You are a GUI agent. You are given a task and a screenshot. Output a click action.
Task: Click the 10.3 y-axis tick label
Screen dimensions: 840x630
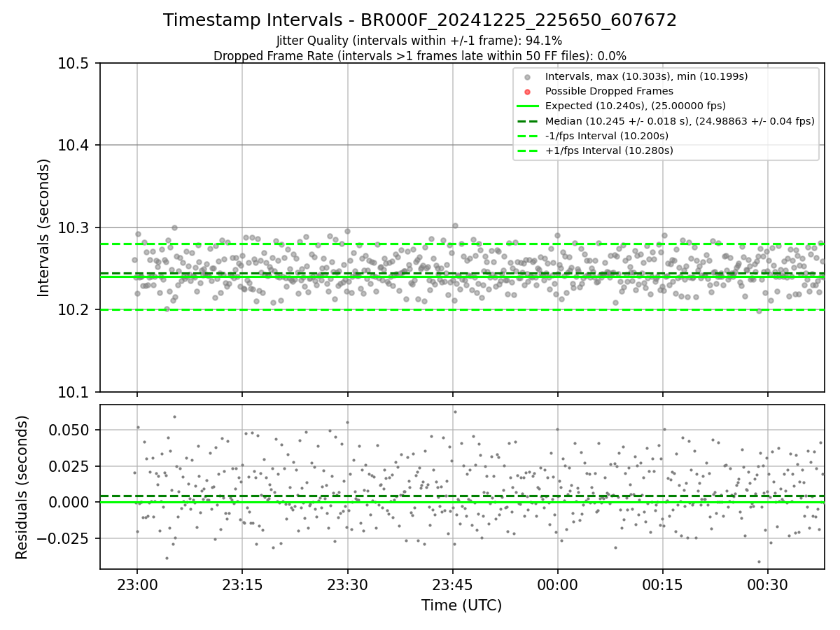(x=73, y=227)
